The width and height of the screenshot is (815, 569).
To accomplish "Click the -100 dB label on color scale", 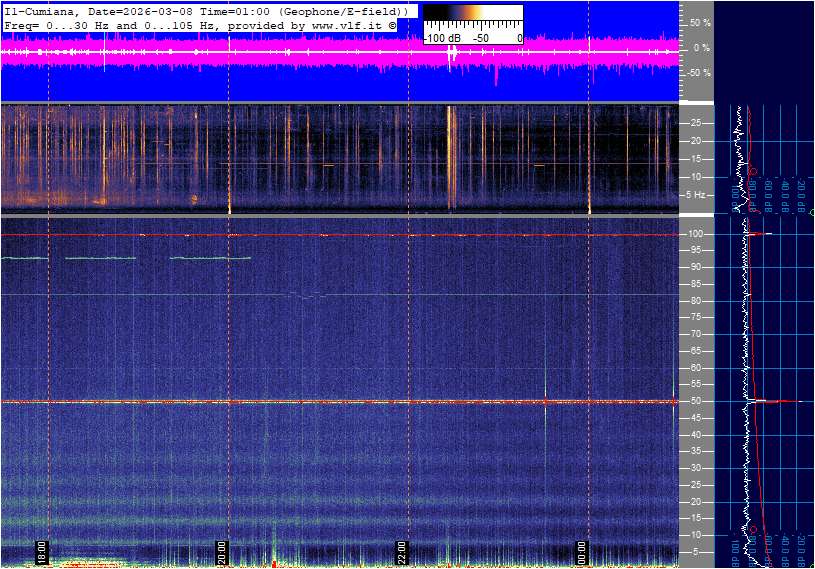I will (x=442, y=37).
